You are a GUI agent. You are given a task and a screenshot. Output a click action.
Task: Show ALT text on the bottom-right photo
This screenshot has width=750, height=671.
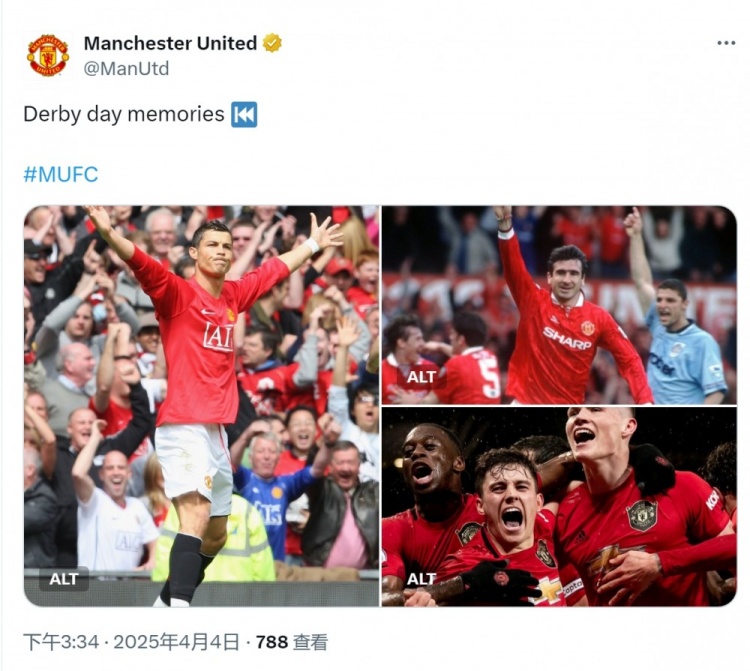(x=421, y=579)
